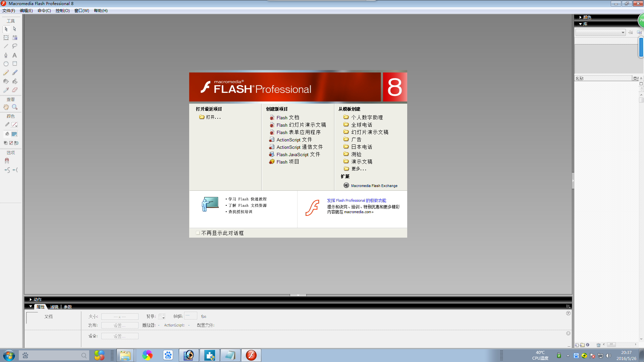This screenshot has height=362, width=644.
Task: Click the fill color swatch
Action: (14, 134)
